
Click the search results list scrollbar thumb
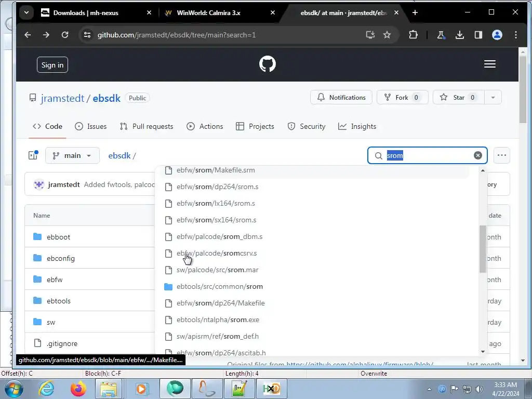point(483,249)
